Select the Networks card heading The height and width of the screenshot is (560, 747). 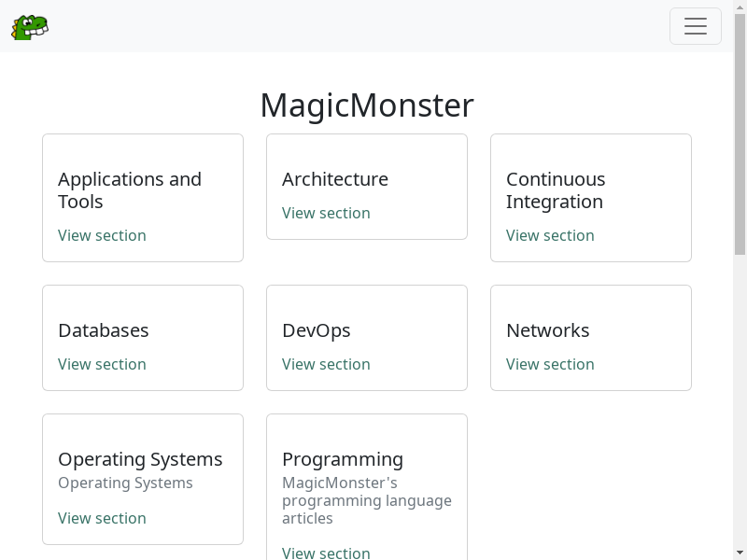[x=548, y=330]
